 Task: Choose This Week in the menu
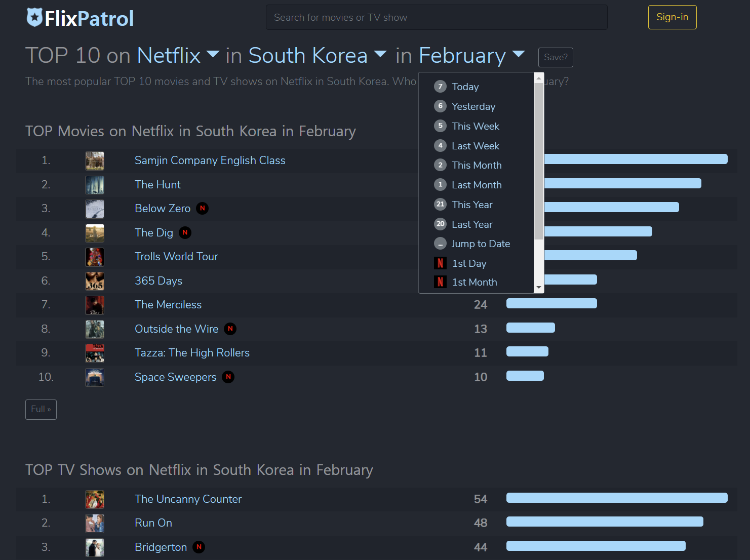[x=476, y=126]
